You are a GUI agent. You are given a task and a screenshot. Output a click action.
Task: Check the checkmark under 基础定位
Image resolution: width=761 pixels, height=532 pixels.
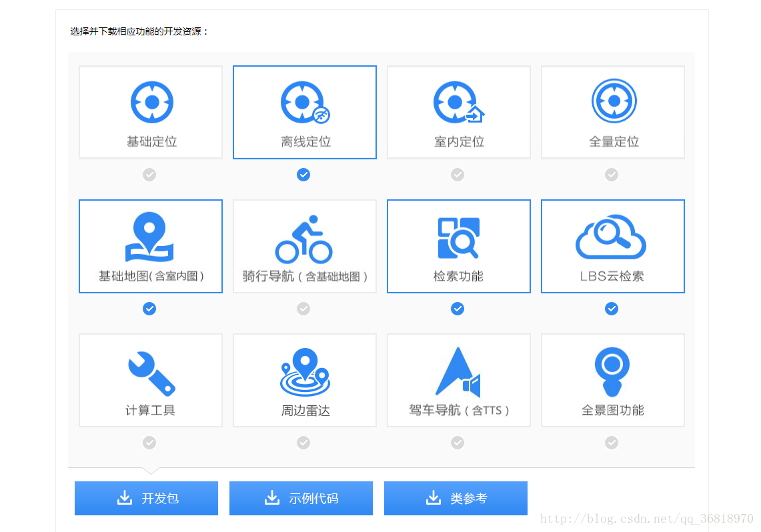[x=149, y=175]
